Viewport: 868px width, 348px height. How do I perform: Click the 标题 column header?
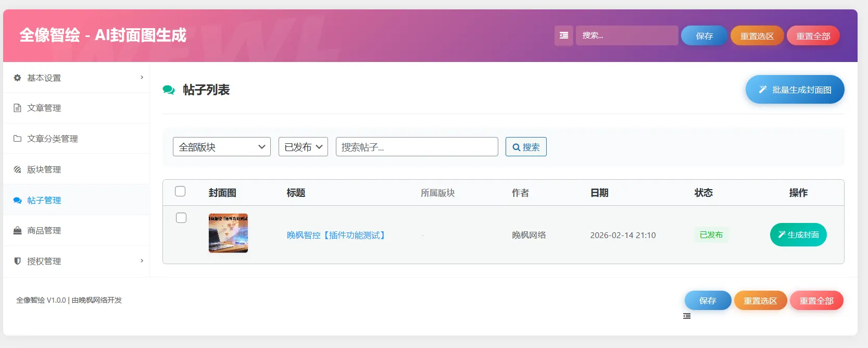point(296,193)
